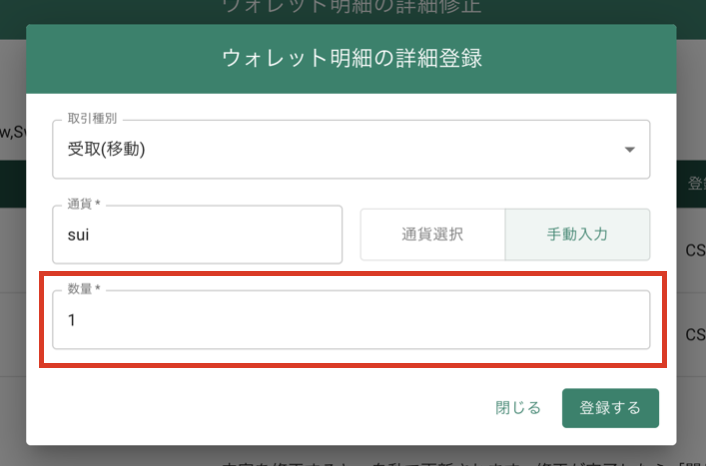This screenshot has height=466, width=706.
Task: Close the dialog with 閉じる
Action: (x=518, y=408)
